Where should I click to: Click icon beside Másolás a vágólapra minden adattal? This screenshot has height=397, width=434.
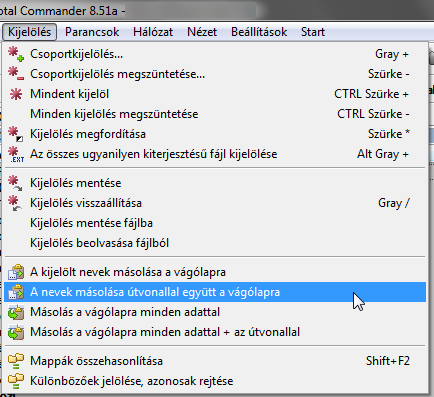(x=16, y=312)
